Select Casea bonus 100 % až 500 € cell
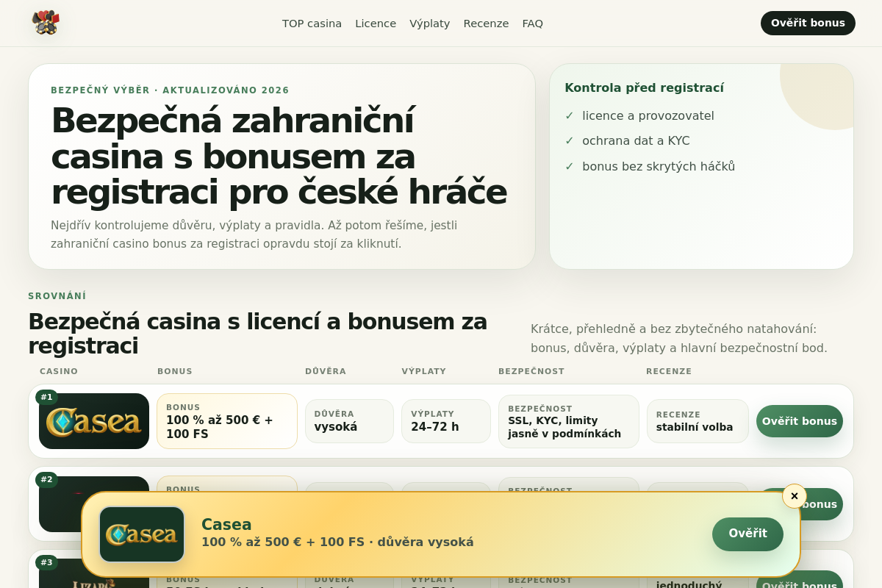The height and width of the screenshot is (588, 882). pos(227,421)
